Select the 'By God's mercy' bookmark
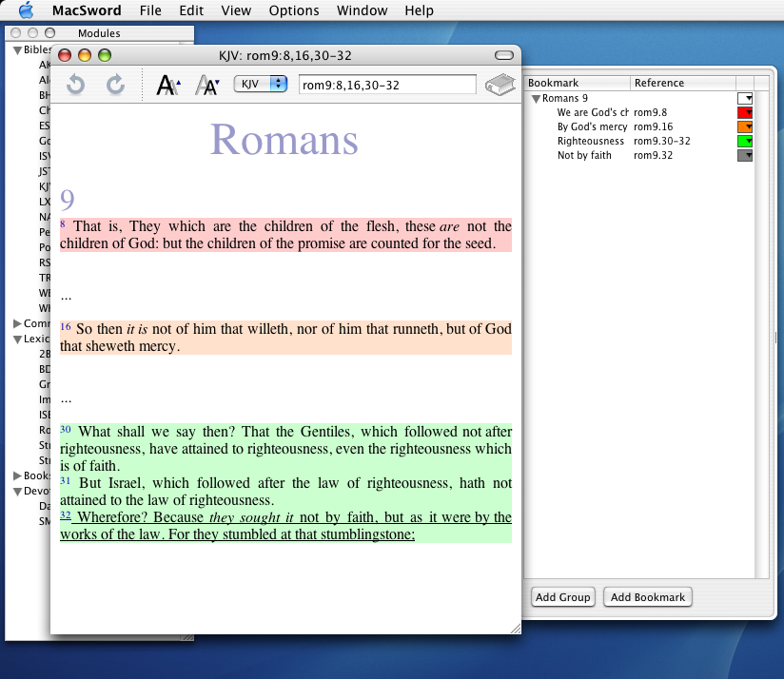Viewport: 784px width, 679px height. (592, 126)
